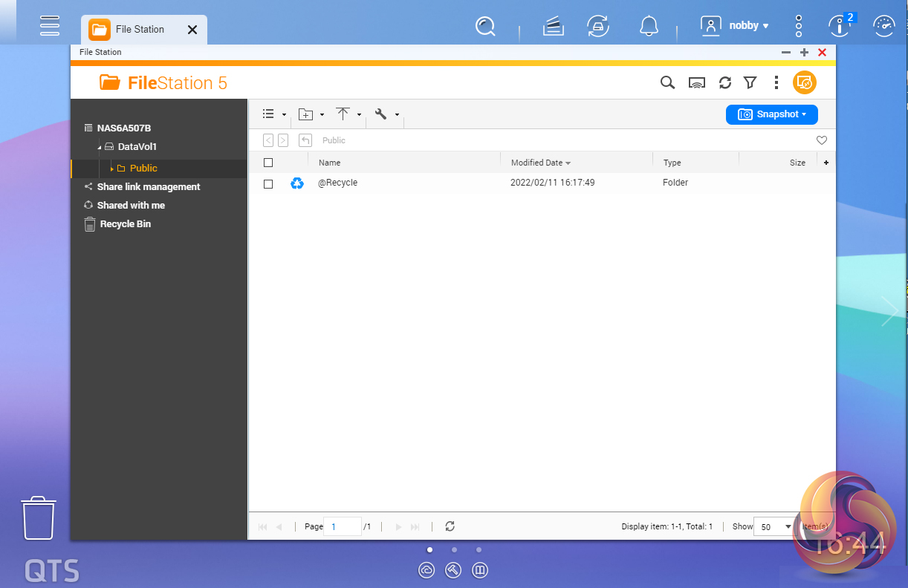Open the QTS notification bell
This screenshot has width=908, height=588.
tap(649, 26)
